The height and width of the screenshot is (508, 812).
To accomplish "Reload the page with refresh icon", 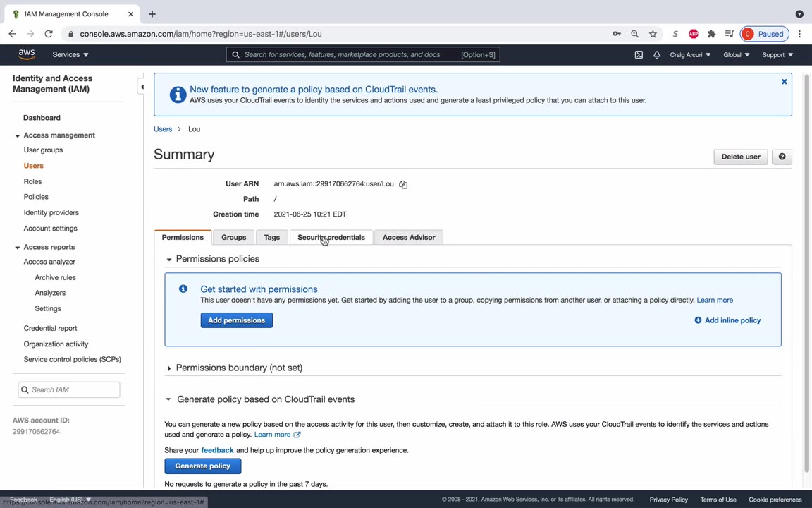I will [x=49, y=34].
